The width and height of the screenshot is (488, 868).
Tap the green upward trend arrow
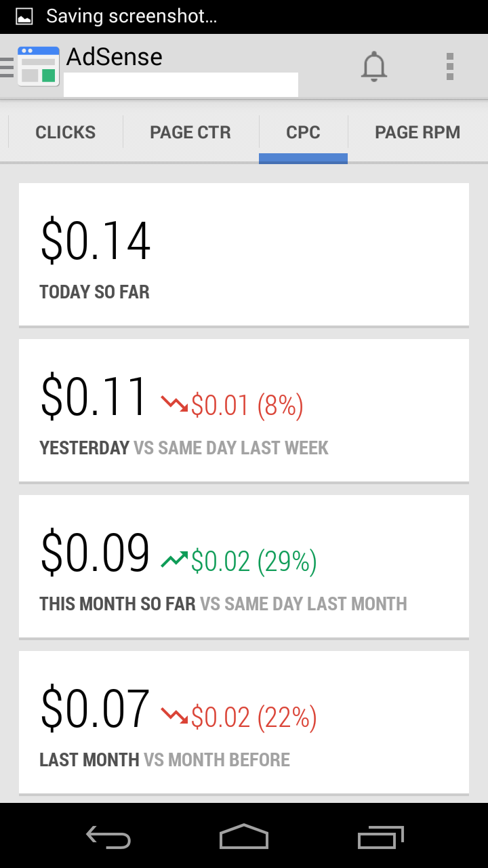tap(174, 560)
